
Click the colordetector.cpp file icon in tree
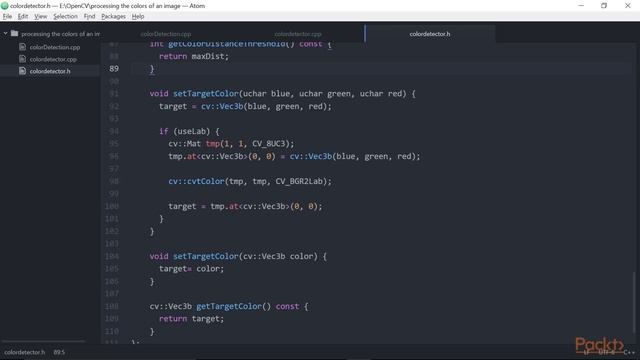tap(22, 59)
